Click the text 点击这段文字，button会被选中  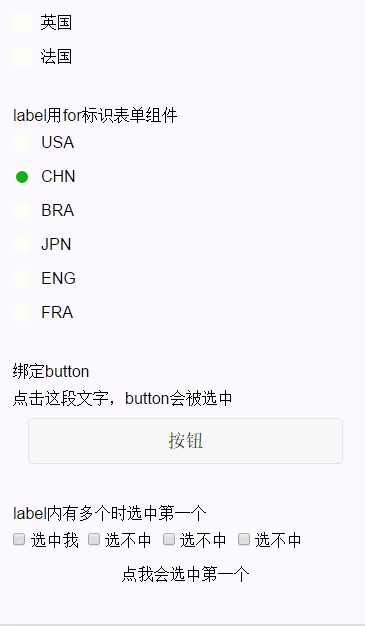[123, 398]
